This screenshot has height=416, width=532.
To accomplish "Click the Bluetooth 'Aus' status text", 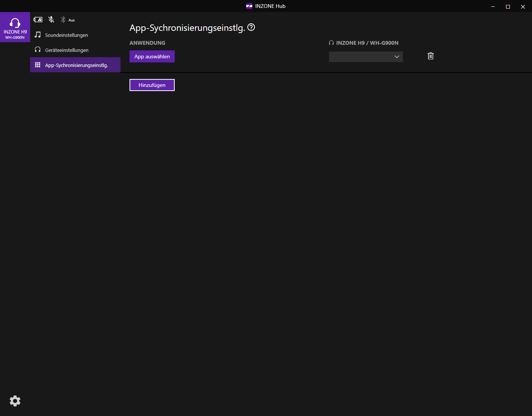I will pyautogui.click(x=72, y=20).
